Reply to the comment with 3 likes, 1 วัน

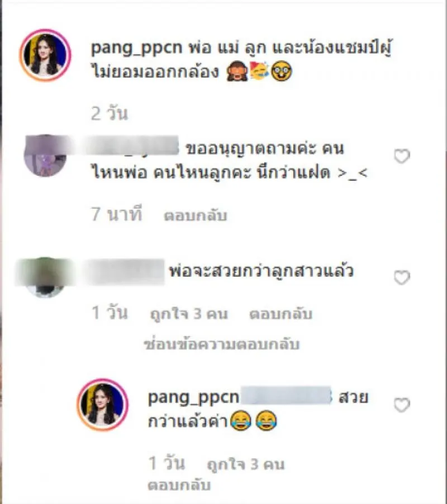tap(280, 314)
